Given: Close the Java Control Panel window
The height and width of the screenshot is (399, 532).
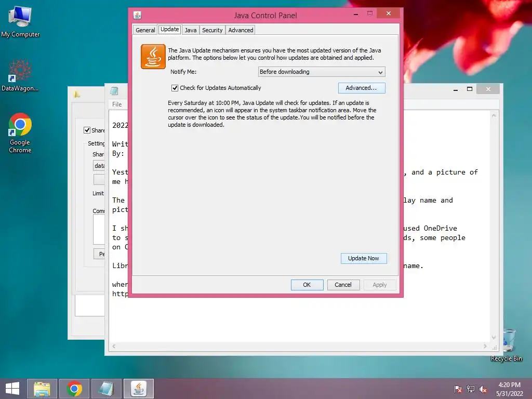Looking at the screenshot, I should pyautogui.click(x=389, y=14).
